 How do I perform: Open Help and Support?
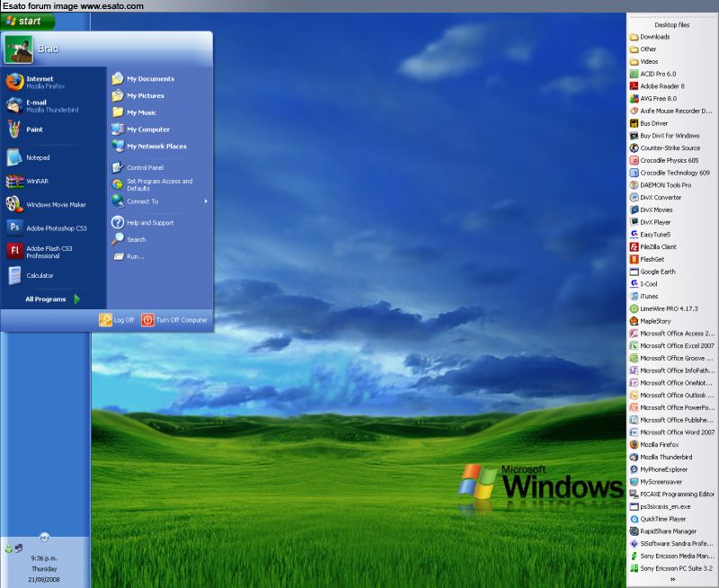[x=143, y=222]
